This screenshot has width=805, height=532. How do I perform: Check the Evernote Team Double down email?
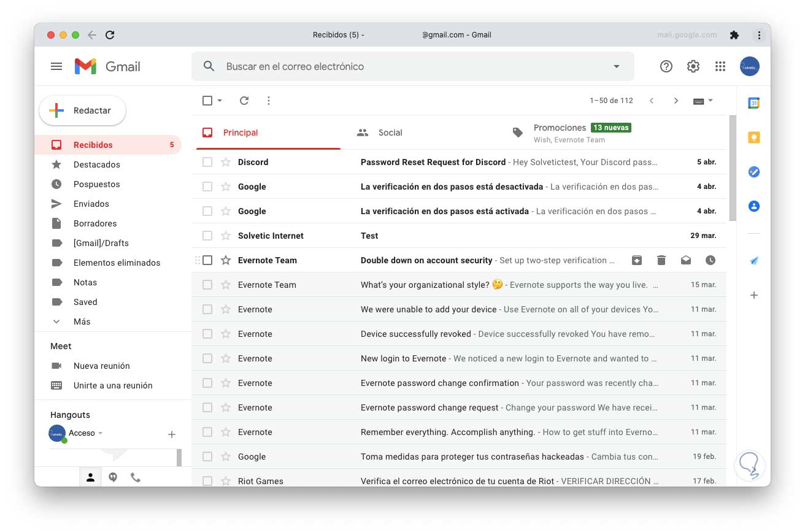(x=207, y=260)
